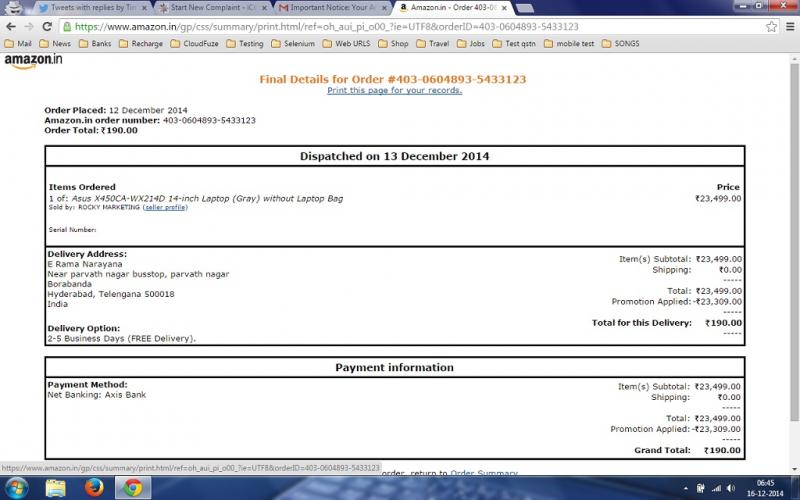This screenshot has width=800, height=500.
Task: Open the SONGS bookmarks folder
Action: point(620,43)
